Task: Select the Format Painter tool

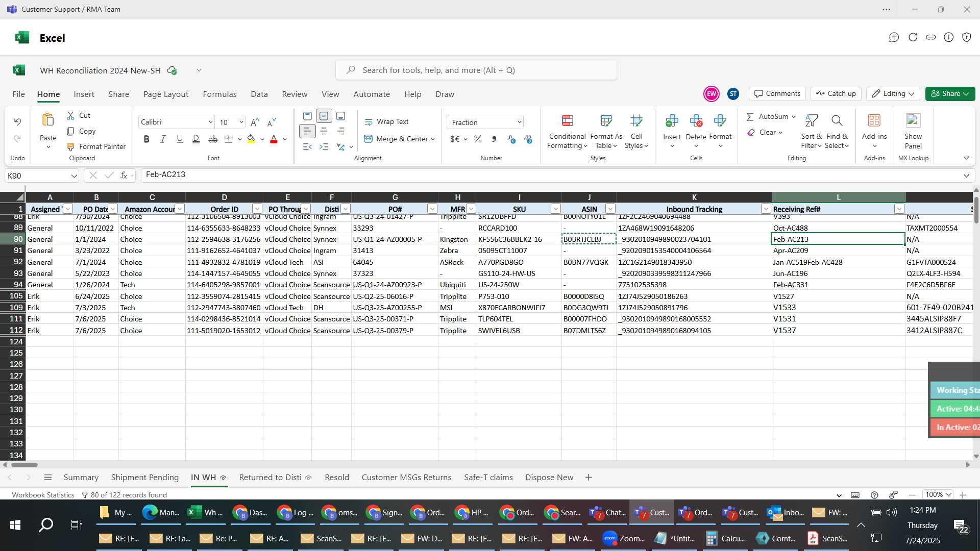Action: point(96,146)
